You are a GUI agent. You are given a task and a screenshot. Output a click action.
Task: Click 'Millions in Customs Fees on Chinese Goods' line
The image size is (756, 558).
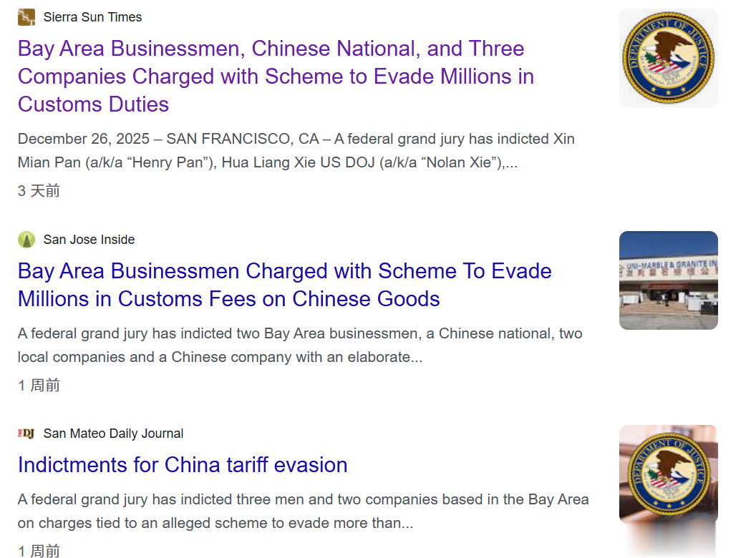[x=229, y=299]
